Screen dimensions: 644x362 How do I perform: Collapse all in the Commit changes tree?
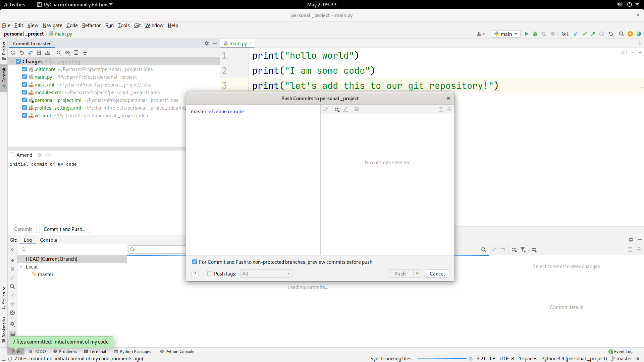[x=85, y=53]
